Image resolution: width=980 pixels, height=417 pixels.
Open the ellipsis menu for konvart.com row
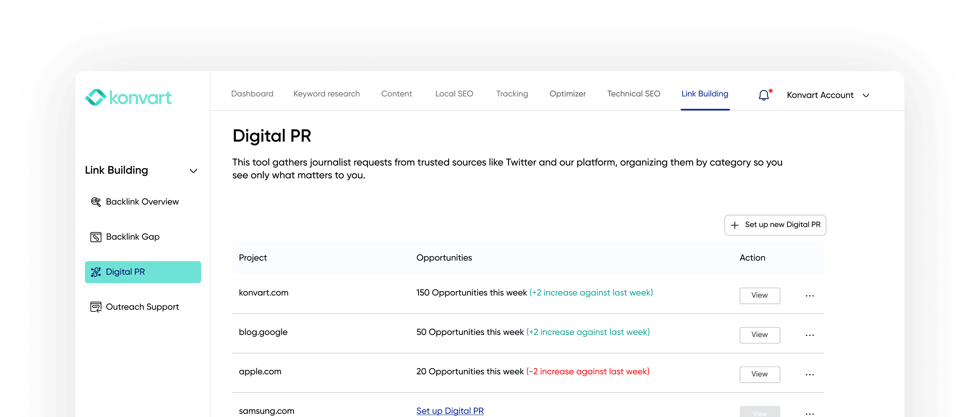click(810, 296)
